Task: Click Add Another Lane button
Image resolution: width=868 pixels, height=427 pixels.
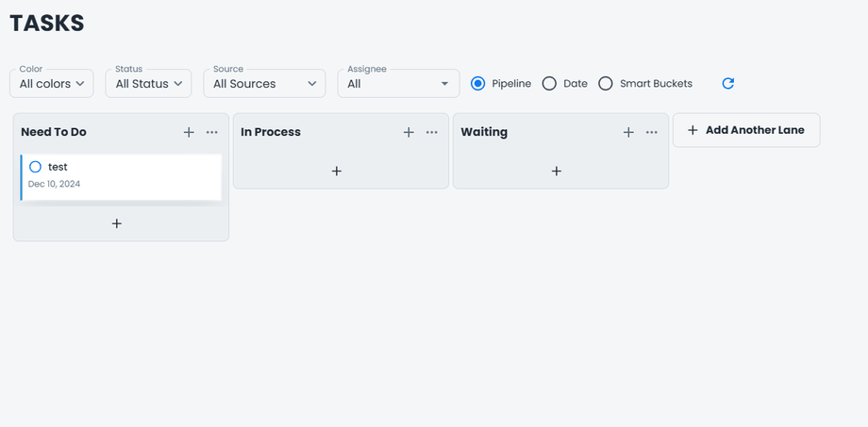Action: (x=746, y=130)
